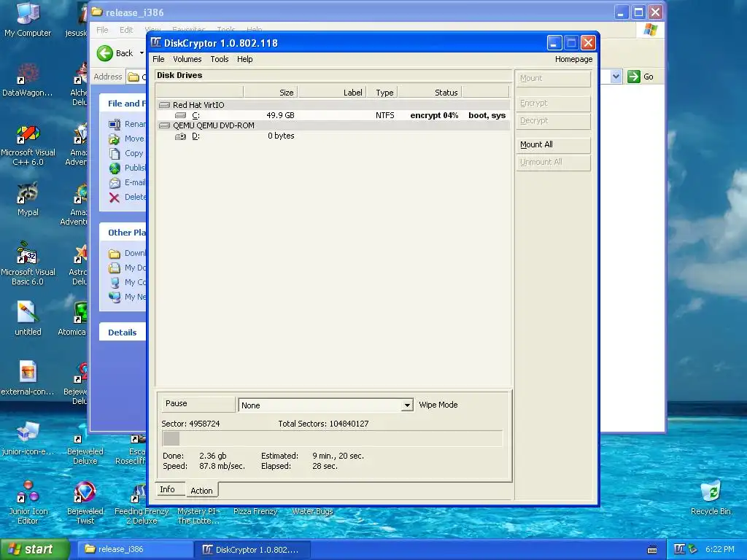Click the C: drive icon

click(x=181, y=115)
